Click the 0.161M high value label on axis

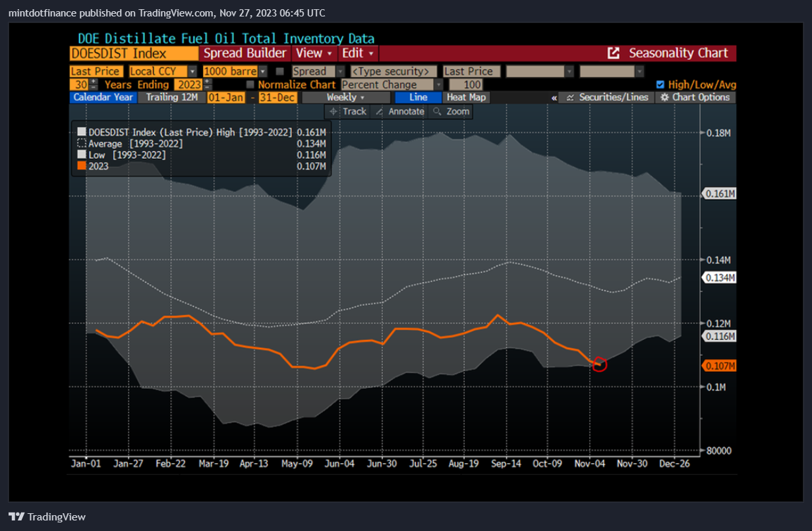719,194
